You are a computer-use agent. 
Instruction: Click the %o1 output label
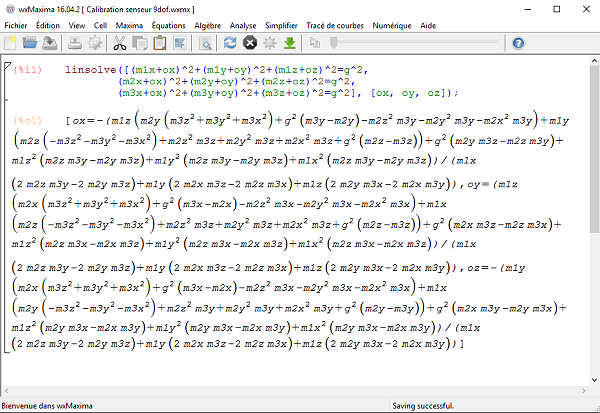click(28, 121)
